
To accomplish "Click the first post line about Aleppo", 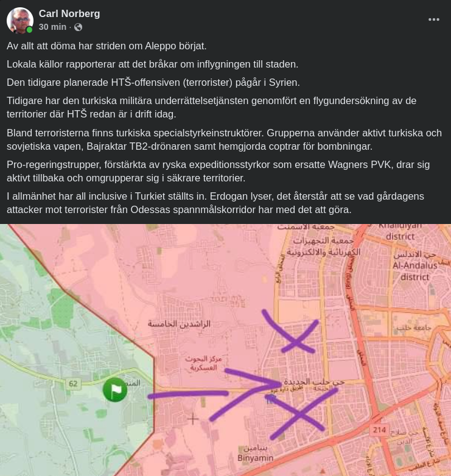I will (x=107, y=46).
